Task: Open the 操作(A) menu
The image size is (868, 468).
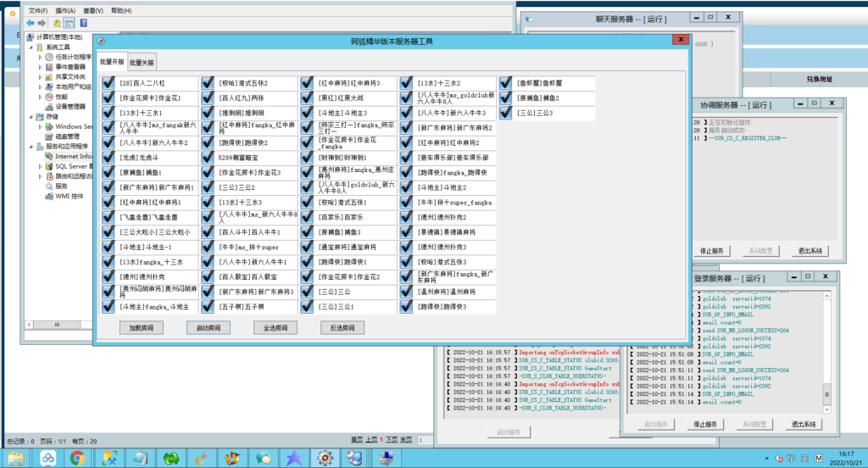Action: [66, 10]
